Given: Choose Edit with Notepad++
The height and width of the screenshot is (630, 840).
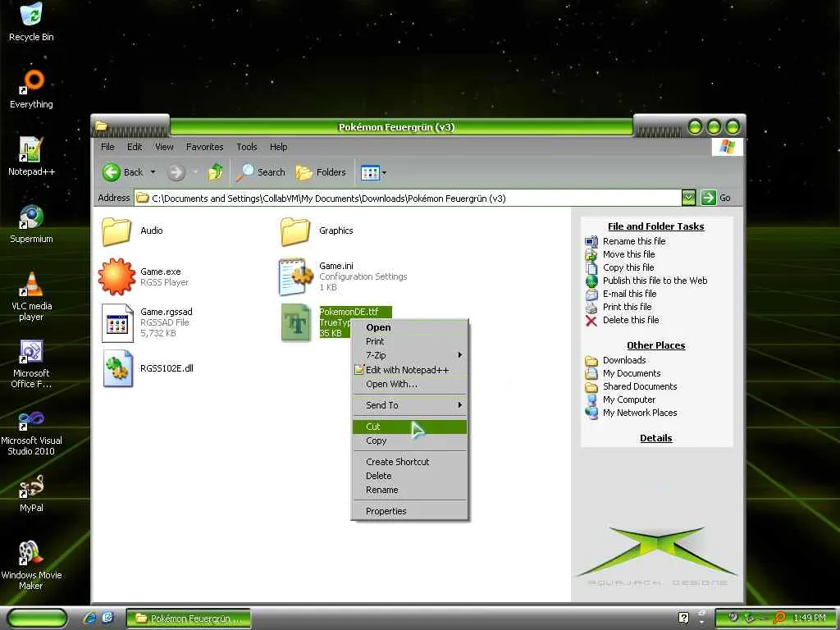Looking at the screenshot, I should (410, 370).
